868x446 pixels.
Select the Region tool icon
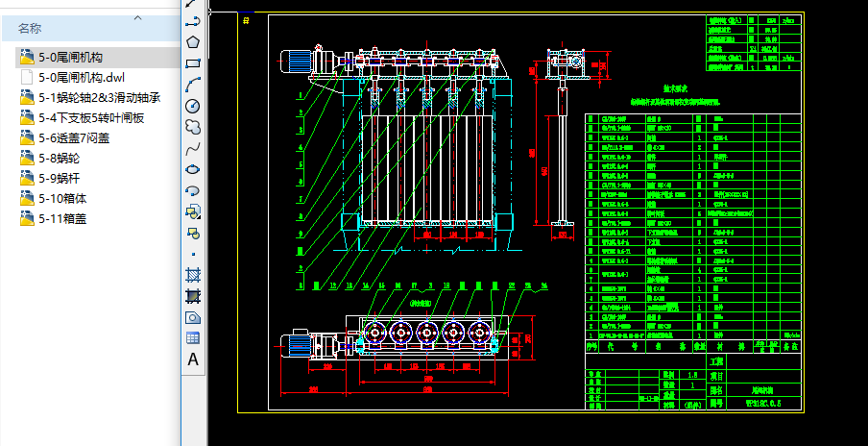pyautogui.click(x=193, y=317)
